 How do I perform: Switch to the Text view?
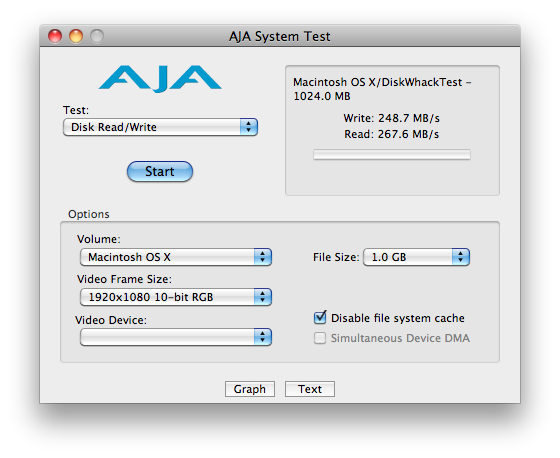pyautogui.click(x=310, y=389)
